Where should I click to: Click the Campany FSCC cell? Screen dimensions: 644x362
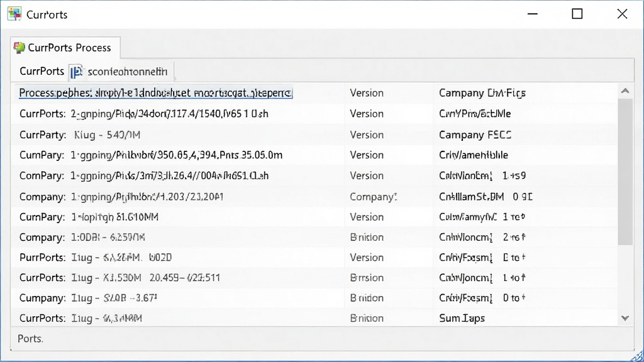(x=475, y=134)
